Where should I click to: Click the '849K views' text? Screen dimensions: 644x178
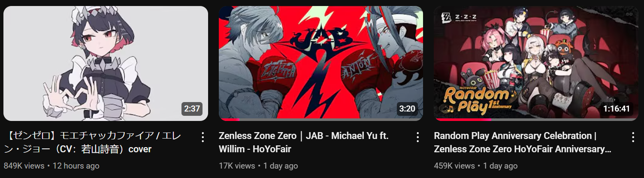pyautogui.click(x=24, y=166)
